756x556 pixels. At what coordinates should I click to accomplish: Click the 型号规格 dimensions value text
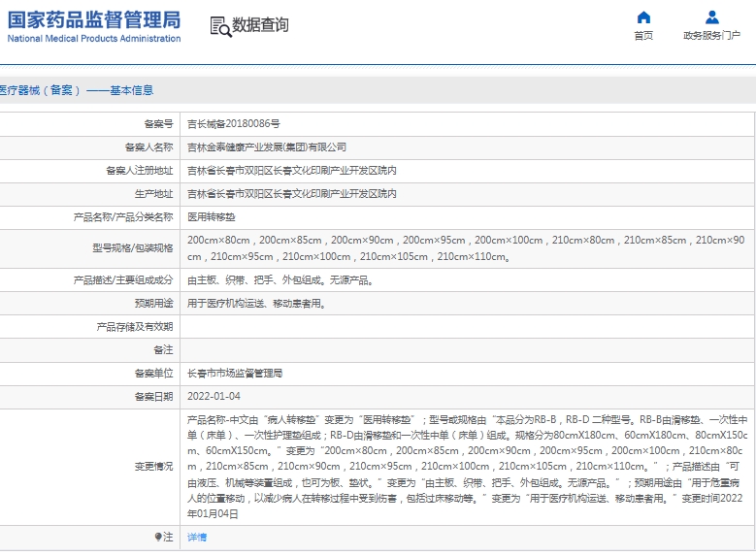pyautogui.click(x=466, y=248)
